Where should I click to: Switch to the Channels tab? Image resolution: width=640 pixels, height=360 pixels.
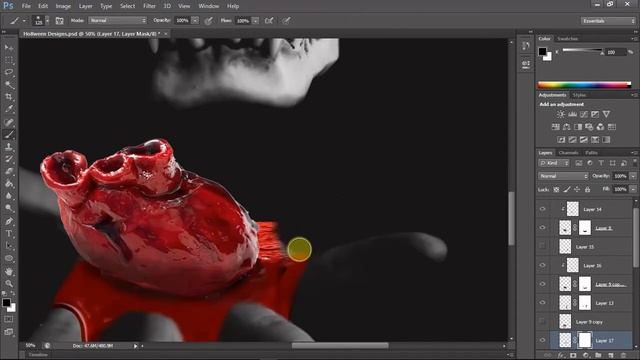pos(569,153)
